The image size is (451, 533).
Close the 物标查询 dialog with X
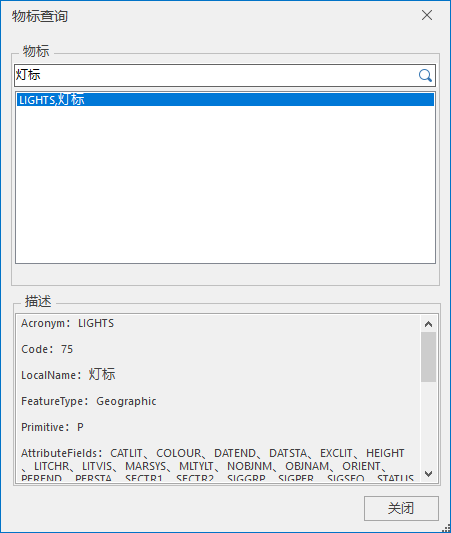(x=427, y=15)
